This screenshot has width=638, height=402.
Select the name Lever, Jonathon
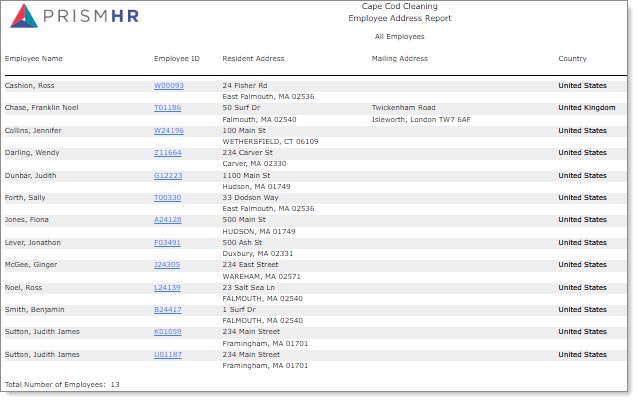[x=33, y=243]
